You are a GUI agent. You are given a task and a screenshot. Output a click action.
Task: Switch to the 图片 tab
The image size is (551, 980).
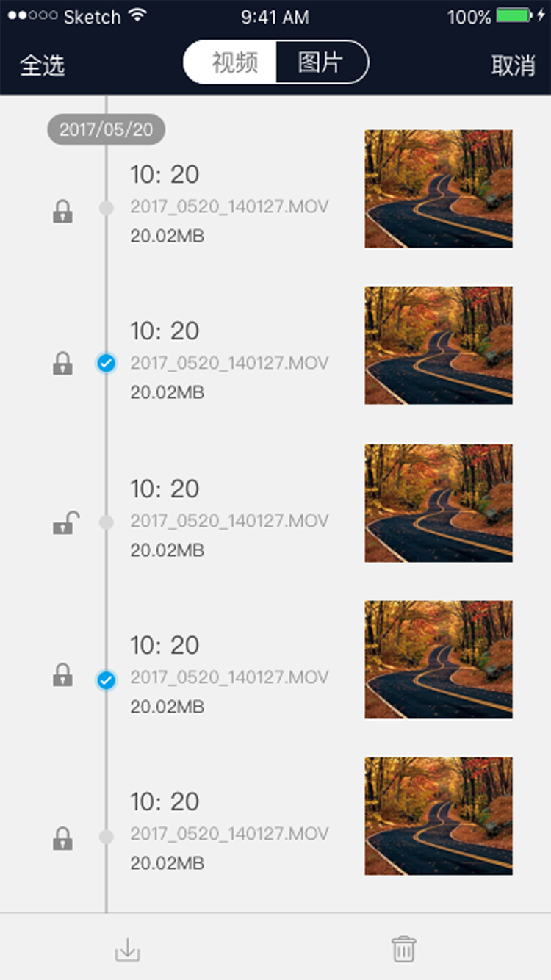pos(320,63)
